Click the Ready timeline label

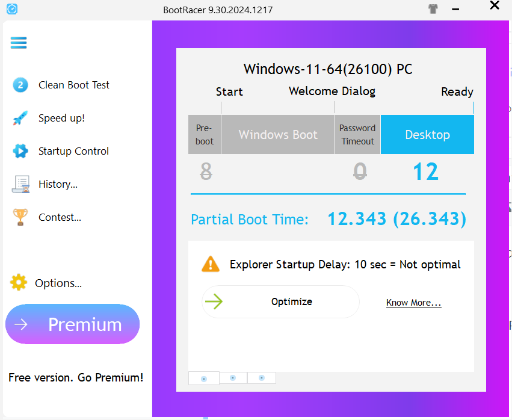click(x=457, y=92)
